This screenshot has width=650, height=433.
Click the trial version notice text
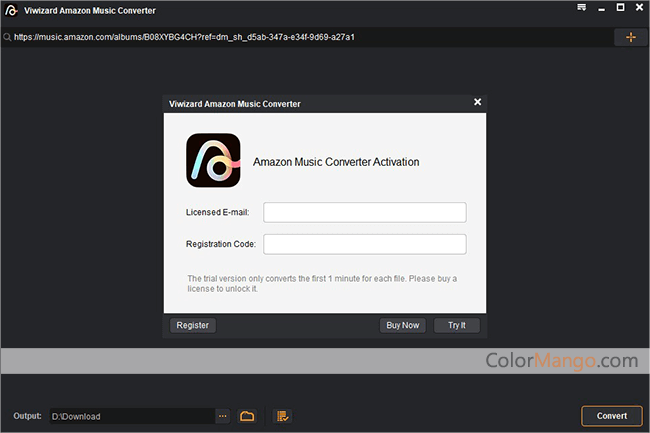(x=322, y=283)
